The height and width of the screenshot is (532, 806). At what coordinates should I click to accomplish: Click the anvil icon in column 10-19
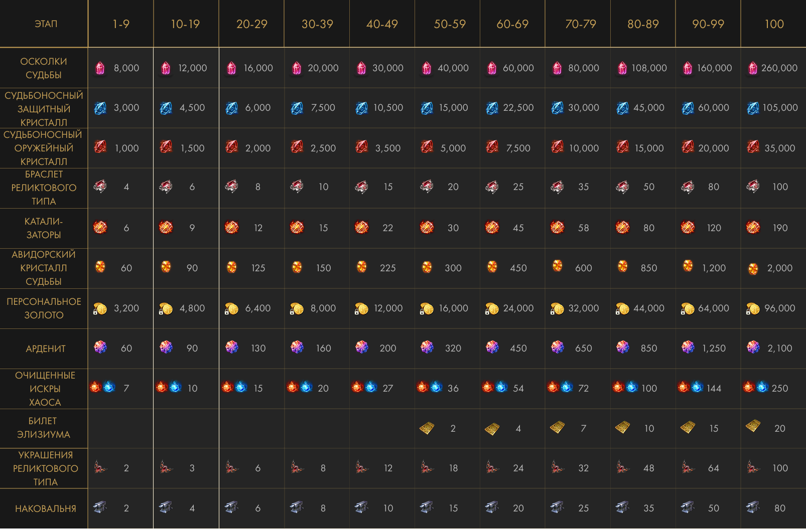(166, 507)
